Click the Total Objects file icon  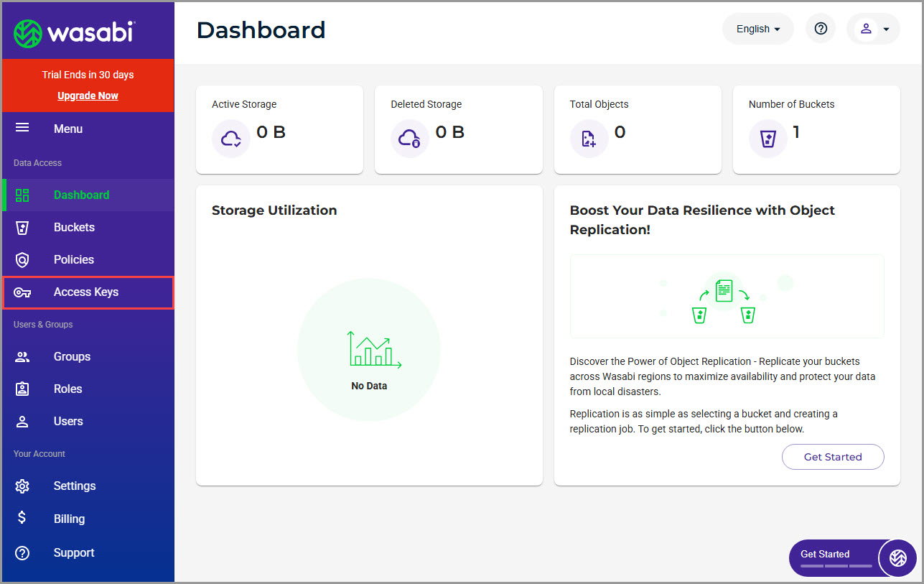[589, 139]
